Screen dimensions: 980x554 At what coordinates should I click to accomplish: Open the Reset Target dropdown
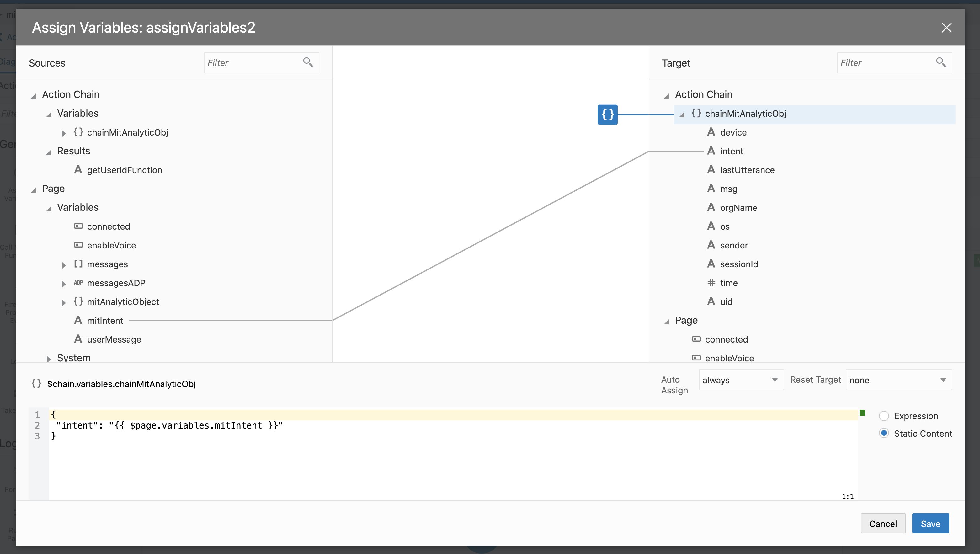pos(898,380)
